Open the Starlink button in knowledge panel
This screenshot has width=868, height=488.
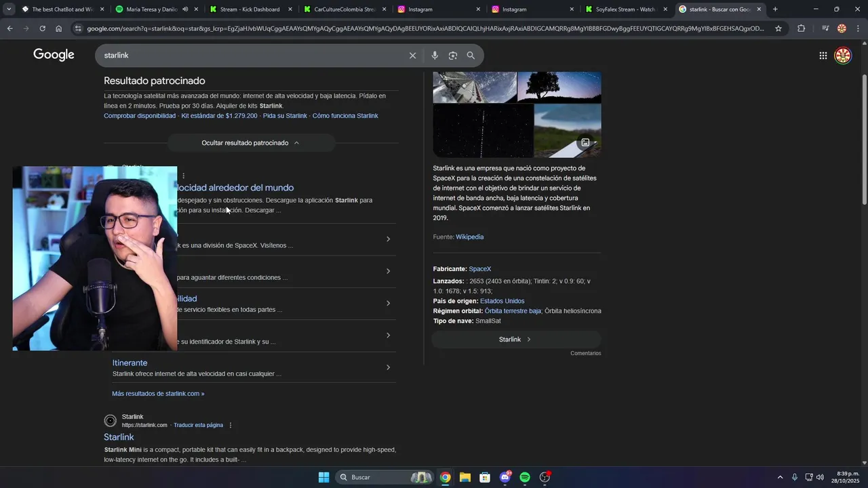click(516, 340)
